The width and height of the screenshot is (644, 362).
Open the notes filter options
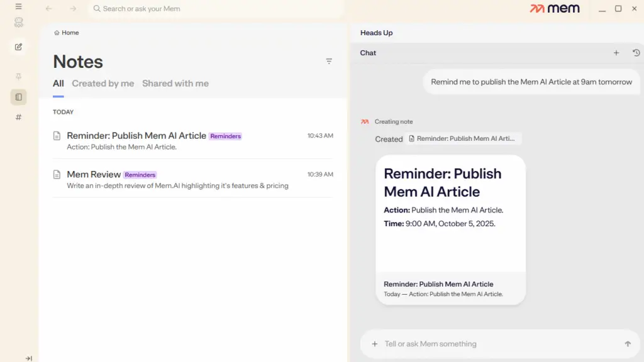click(329, 61)
